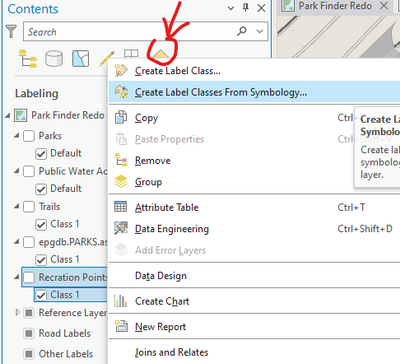
Task: Select List By Drawing Order icon
Action: click(28, 58)
